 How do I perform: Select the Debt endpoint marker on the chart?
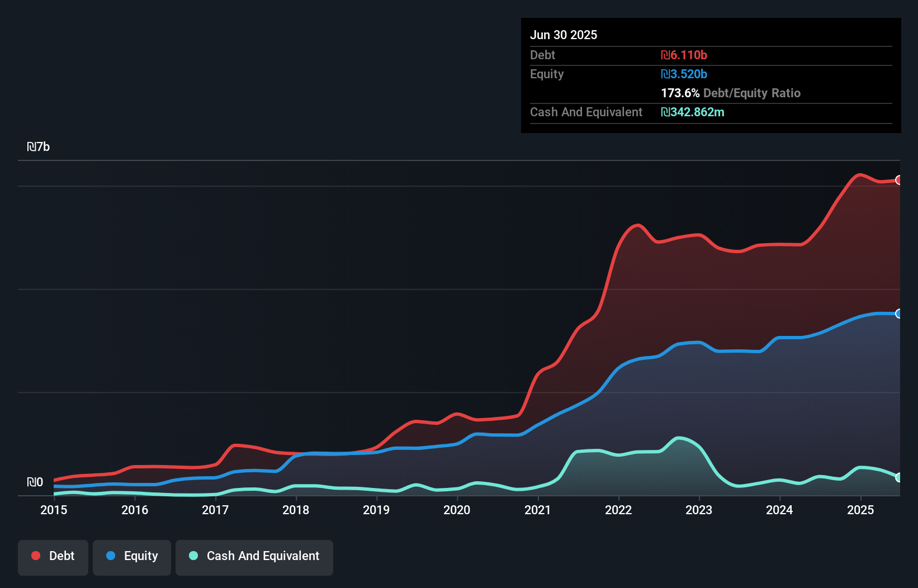[x=898, y=181]
